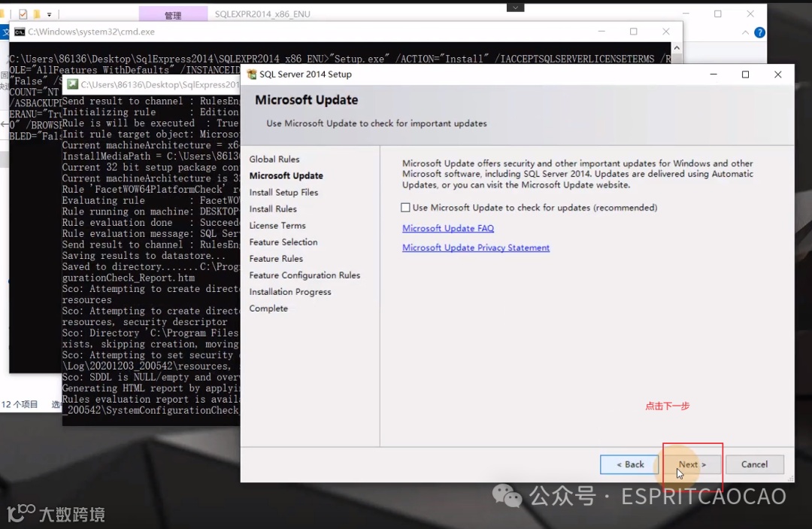812x529 pixels.
Task: Click the SQL Server 2014 Setup title icon
Action: (252, 74)
